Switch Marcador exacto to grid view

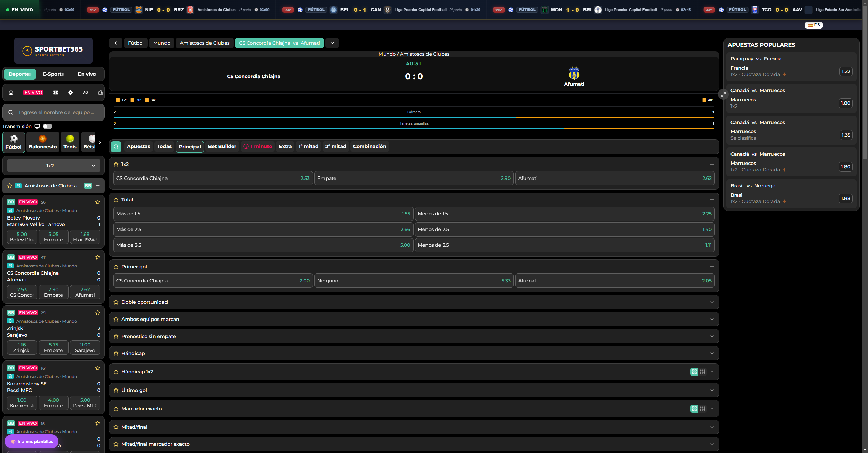point(694,409)
